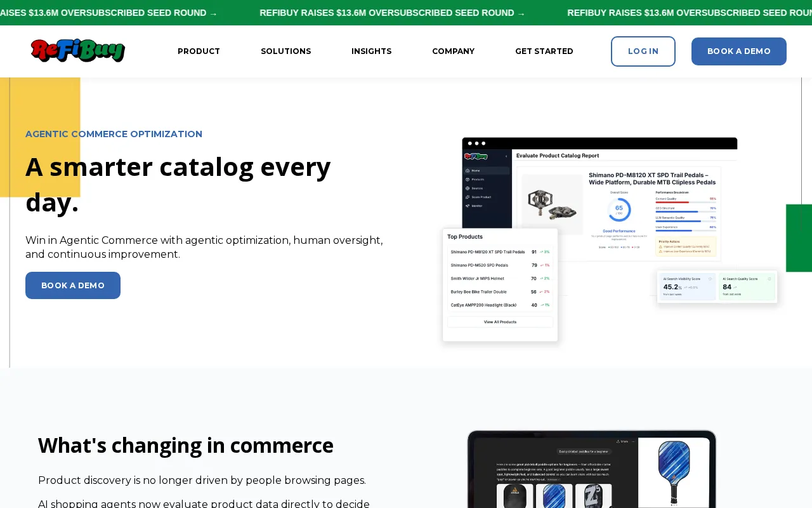The width and height of the screenshot is (812, 508).
Task: Click BOOK A DEMO in the navigation bar
Action: click(739, 51)
